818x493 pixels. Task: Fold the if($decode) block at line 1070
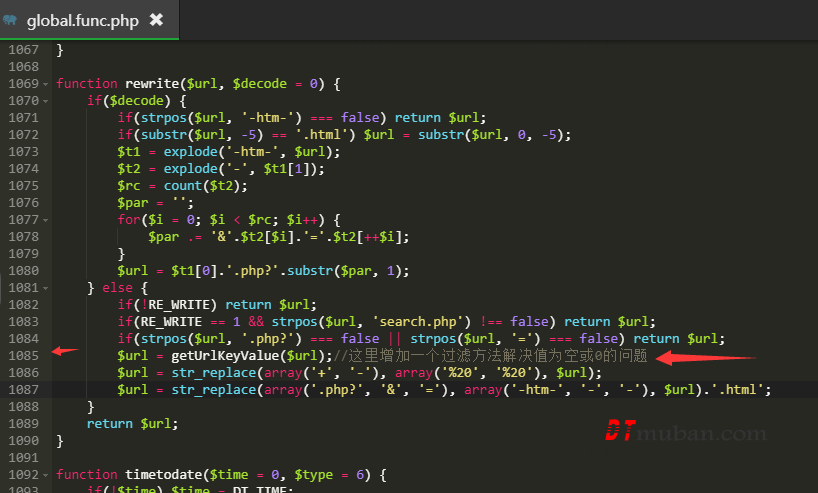45,101
